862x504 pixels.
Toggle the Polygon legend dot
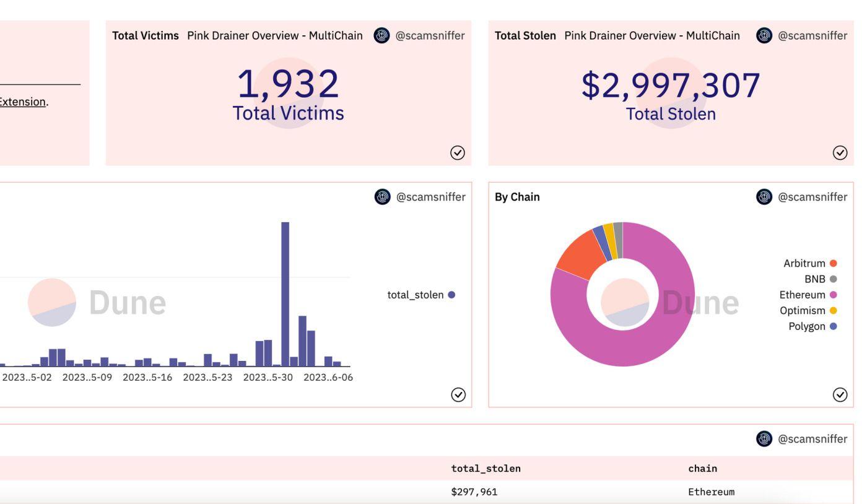pyautogui.click(x=833, y=326)
